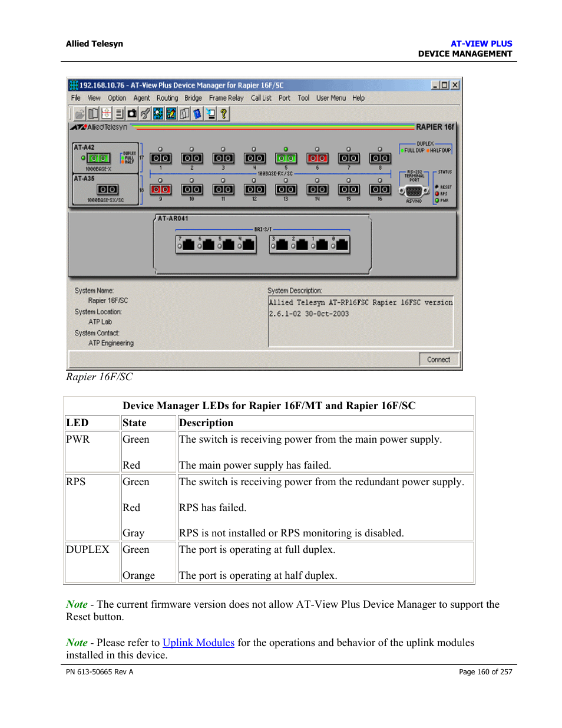Click the yellow question mark help icon
The height and width of the screenshot is (728, 562).
click(x=224, y=114)
